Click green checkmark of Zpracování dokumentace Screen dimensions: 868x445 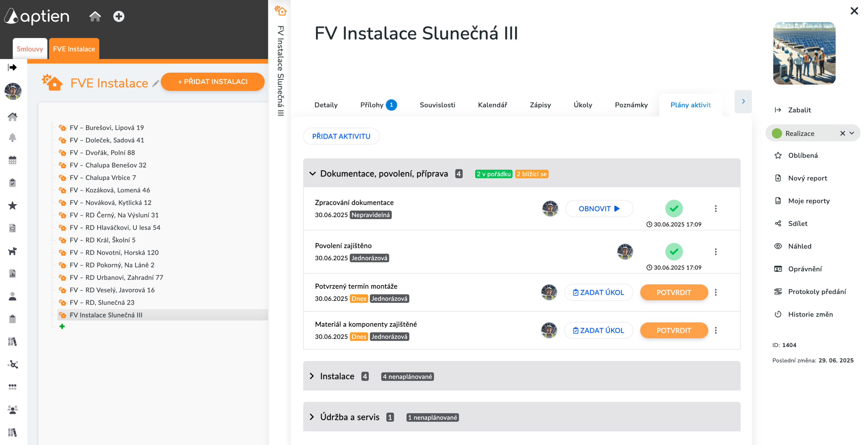674,208
